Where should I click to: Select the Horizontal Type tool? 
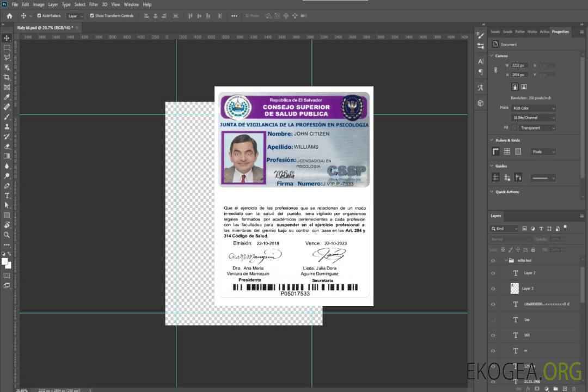pyautogui.click(x=7, y=195)
